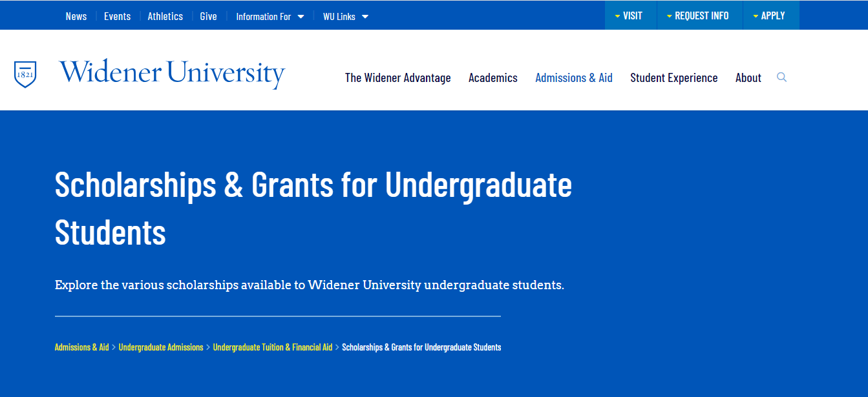Follow the Undergraduate Admissions breadcrumb
Viewport: 868px width, 397px height.
pyautogui.click(x=161, y=347)
